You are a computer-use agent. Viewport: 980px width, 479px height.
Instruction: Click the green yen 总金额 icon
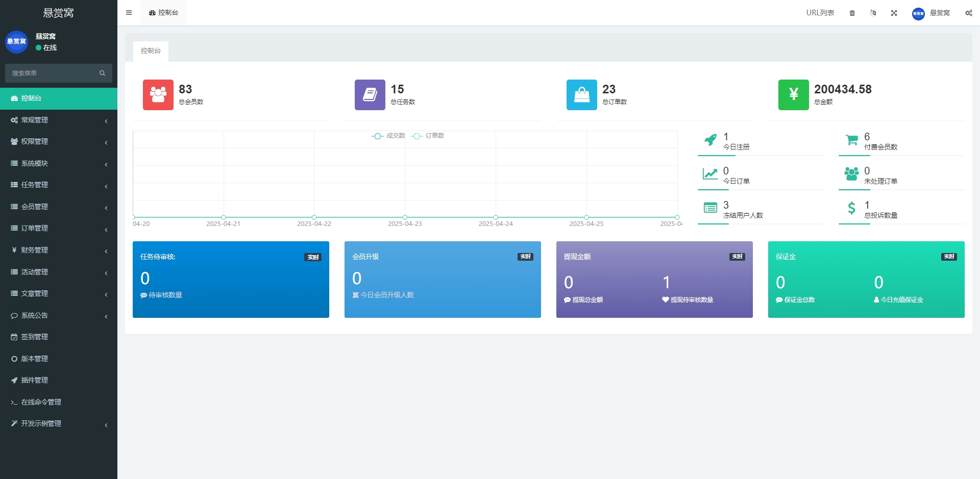(x=793, y=95)
